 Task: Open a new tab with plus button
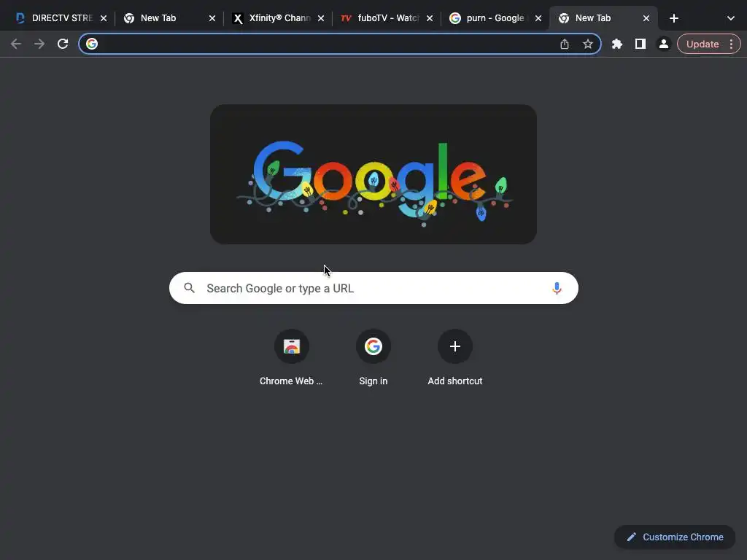(673, 18)
